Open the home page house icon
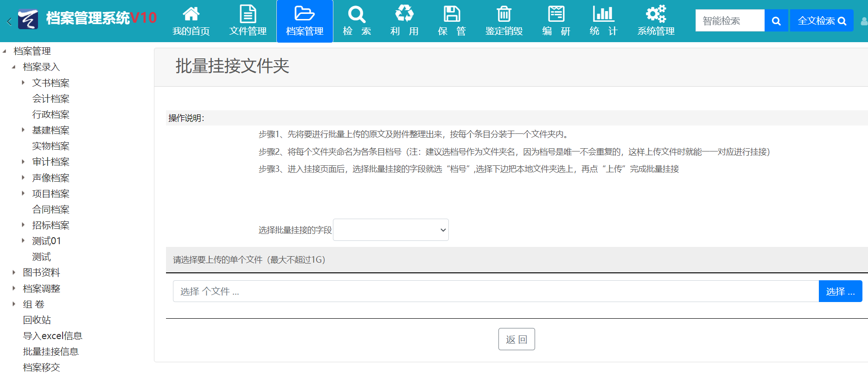Viewport: 868px width, 378px height. (191, 14)
